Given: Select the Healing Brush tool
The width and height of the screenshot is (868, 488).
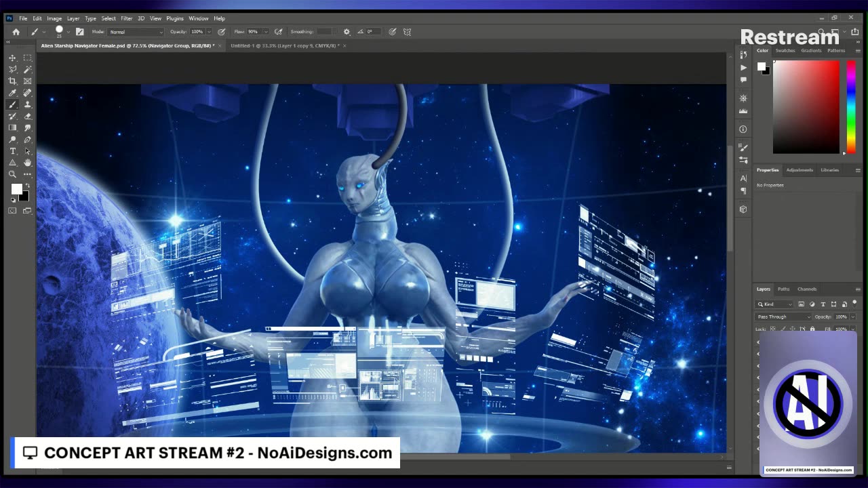Looking at the screenshot, I should (28, 93).
